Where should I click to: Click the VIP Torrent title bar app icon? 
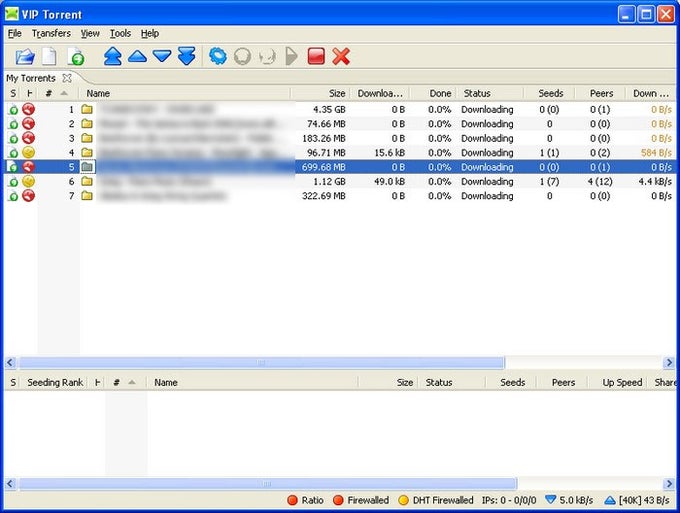(x=12, y=14)
